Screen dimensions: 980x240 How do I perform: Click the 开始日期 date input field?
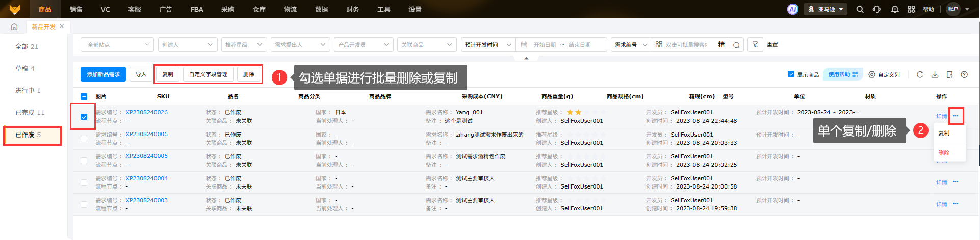pos(545,45)
